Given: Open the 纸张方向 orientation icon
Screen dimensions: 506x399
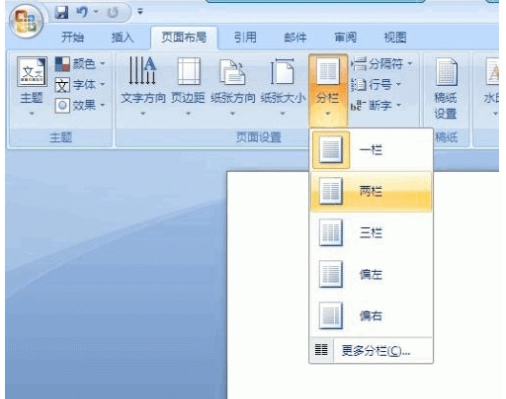Looking at the screenshot, I should click(x=233, y=87).
